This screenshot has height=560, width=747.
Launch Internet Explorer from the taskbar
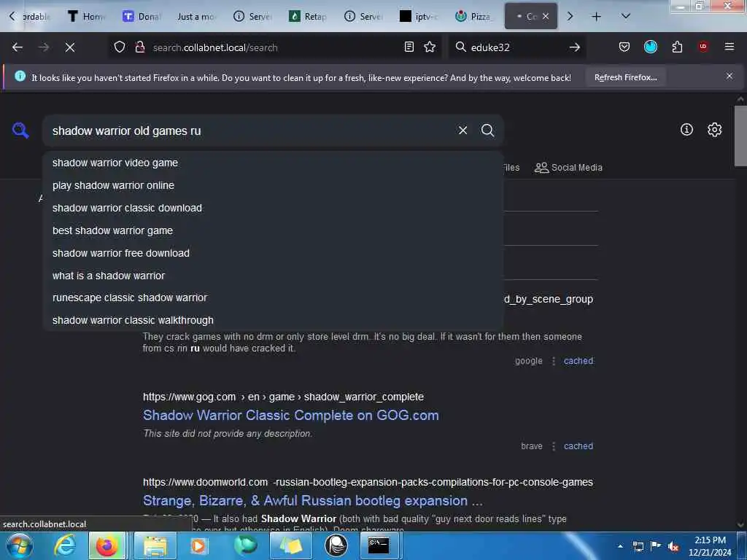pyautogui.click(x=64, y=545)
